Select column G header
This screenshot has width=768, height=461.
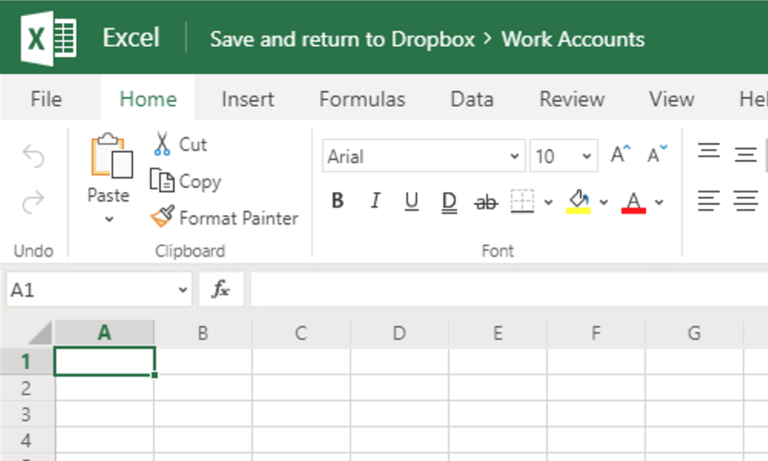694,333
